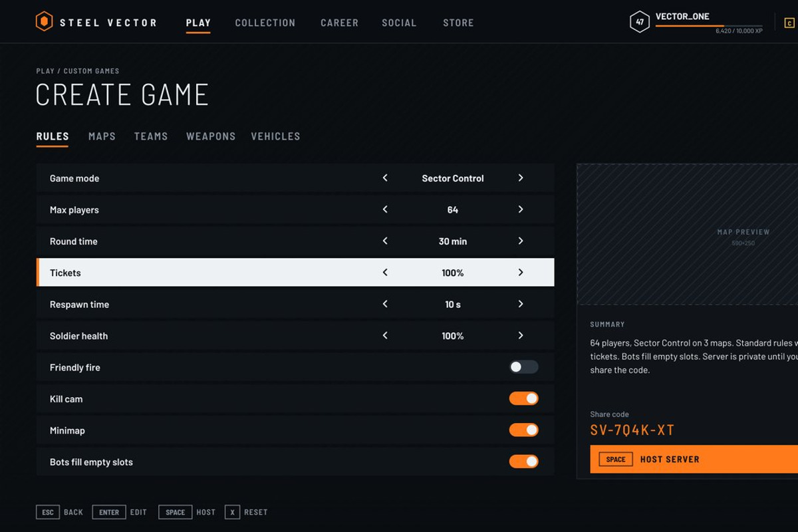The image size is (798, 532).
Task: Click the VECTOR_ONE username
Action: point(682,17)
